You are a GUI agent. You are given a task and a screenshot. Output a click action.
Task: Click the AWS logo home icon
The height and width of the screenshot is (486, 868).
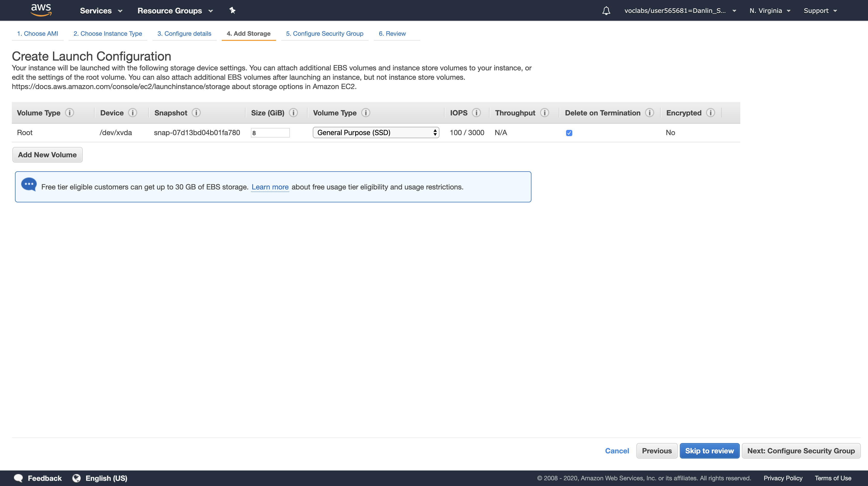click(41, 10)
